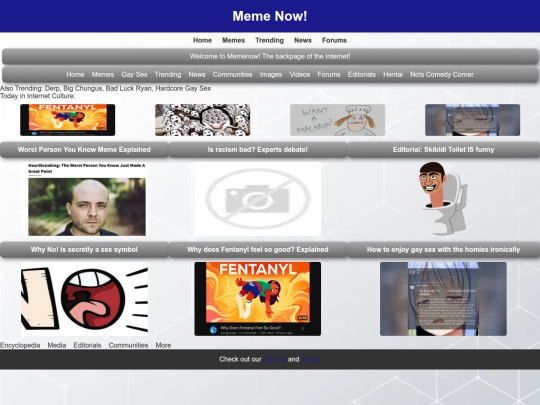This screenshot has width=540, height=405.
Task: Open News in the top white navigation
Action: (303, 40)
